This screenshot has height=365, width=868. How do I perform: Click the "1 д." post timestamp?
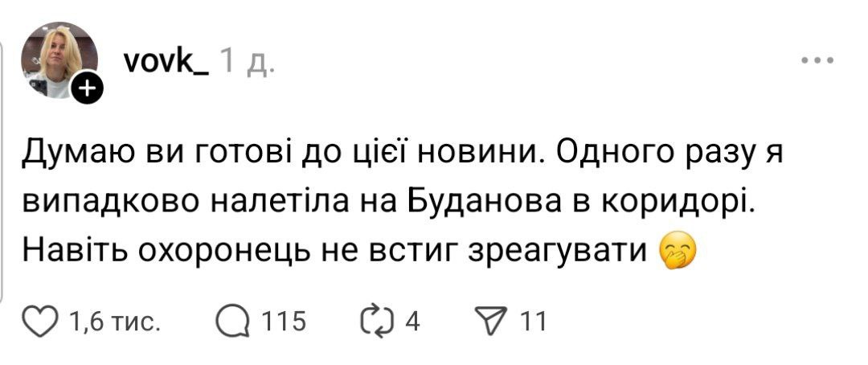point(247,63)
